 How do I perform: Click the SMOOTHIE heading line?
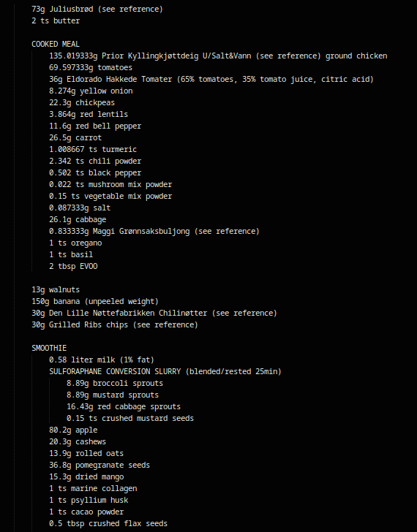point(49,348)
